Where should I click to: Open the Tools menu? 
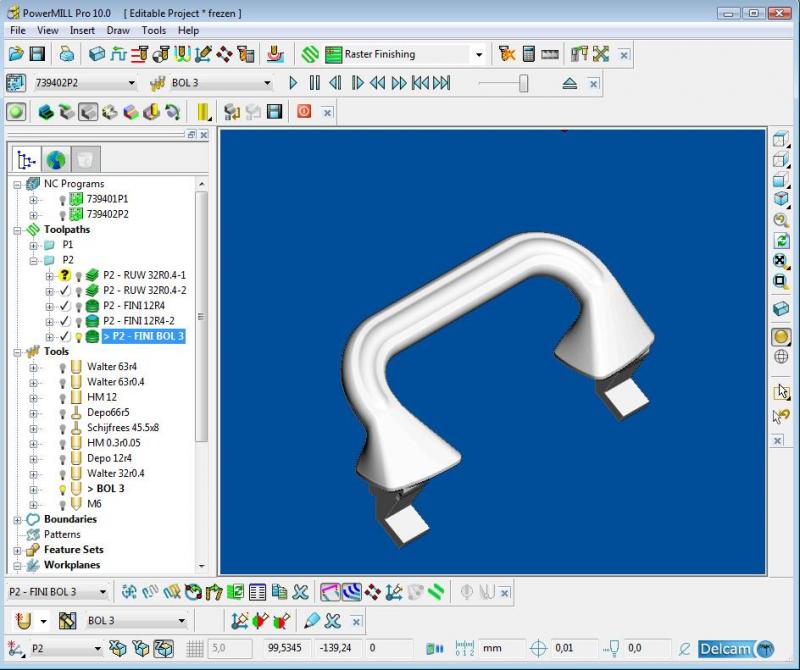click(x=154, y=31)
